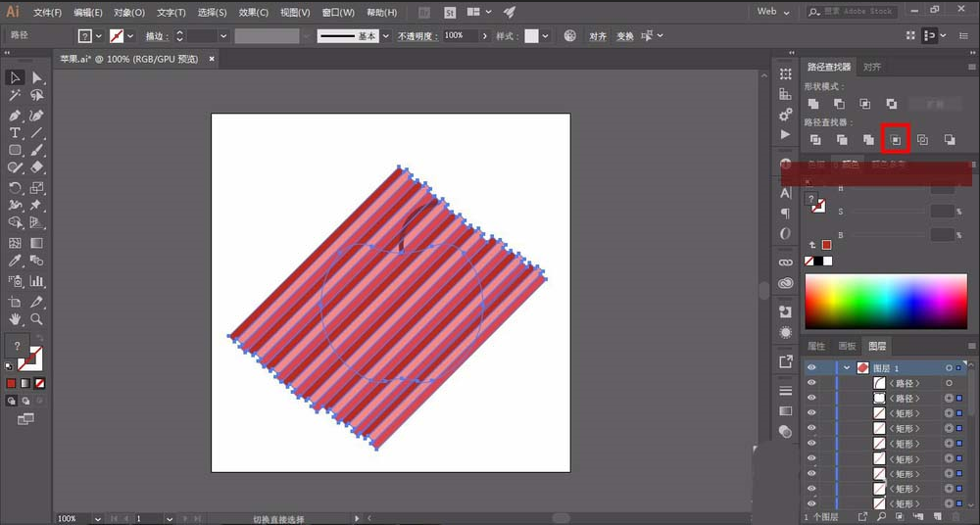Click the 对齐 button in control bar
This screenshot has height=525, width=980.
pyautogui.click(x=598, y=36)
